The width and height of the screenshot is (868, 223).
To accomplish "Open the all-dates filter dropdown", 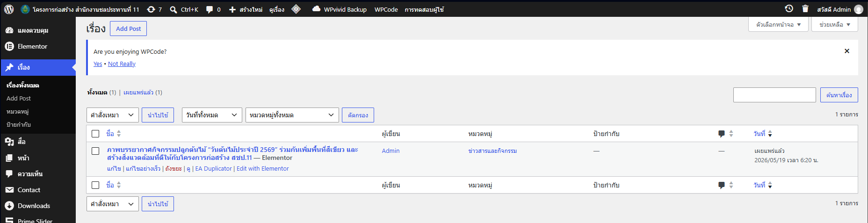I will pos(212,115).
